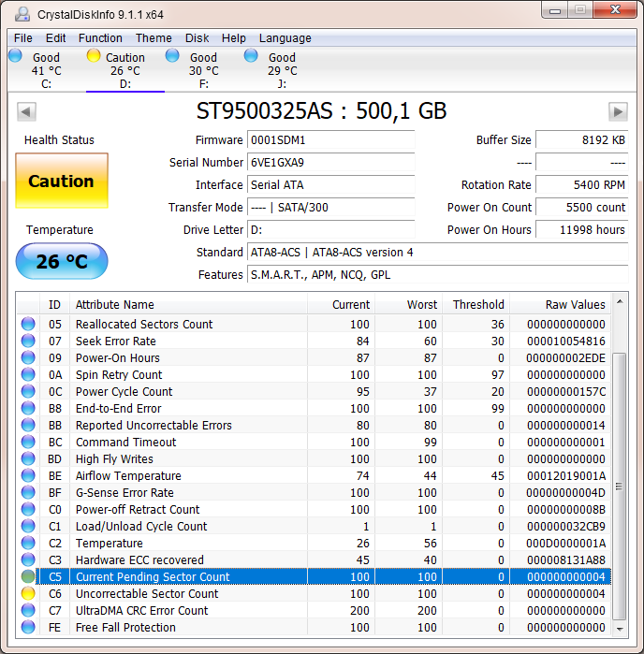Click the Buffer Size value 8192 KB
This screenshot has width=644, height=654.
click(x=582, y=139)
